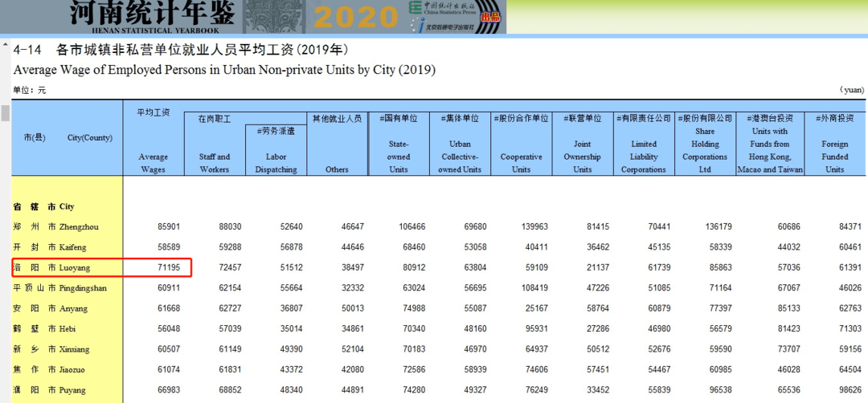This screenshot has width=868, height=403.
Task: Click the 单位：元 unit label
Action: click(x=30, y=90)
